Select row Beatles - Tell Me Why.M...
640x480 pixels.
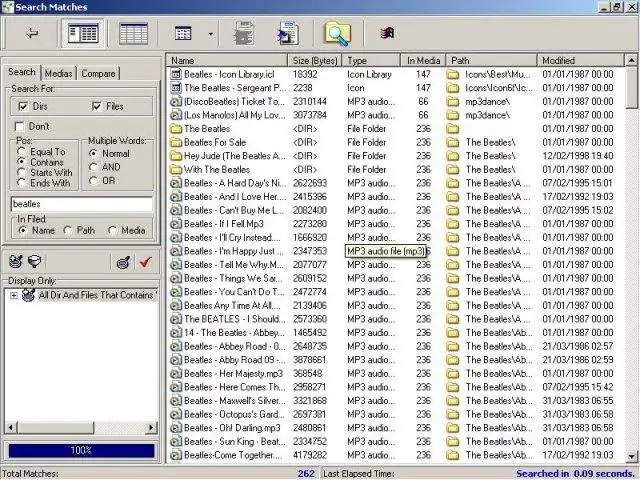pyautogui.click(x=395, y=265)
